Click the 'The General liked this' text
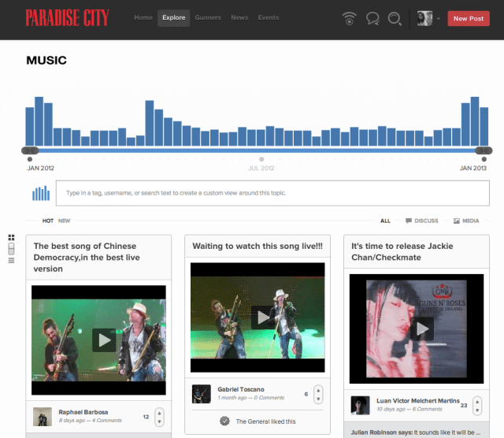504x438 pixels. click(x=265, y=421)
